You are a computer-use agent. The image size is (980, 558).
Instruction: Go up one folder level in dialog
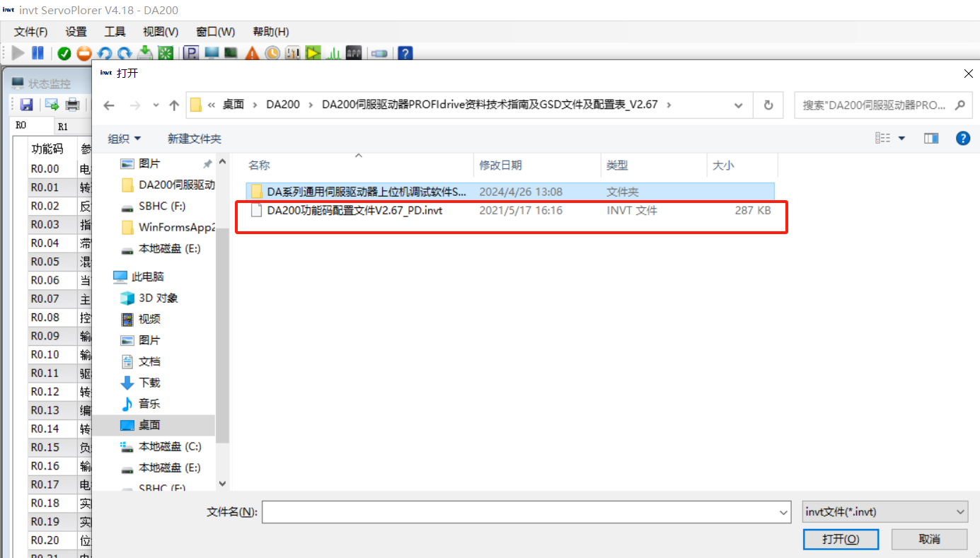click(174, 105)
